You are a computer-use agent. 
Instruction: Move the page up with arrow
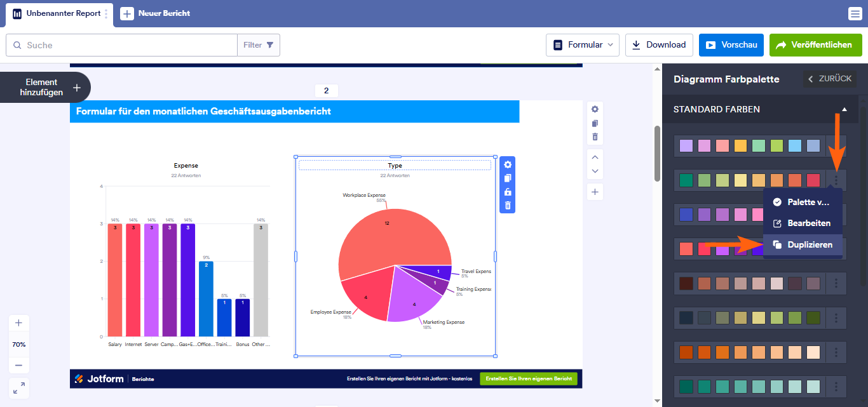pos(595,157)
